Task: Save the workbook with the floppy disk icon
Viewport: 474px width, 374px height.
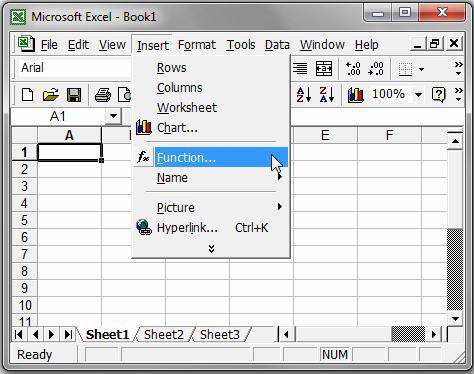Action: click(74, 95)
